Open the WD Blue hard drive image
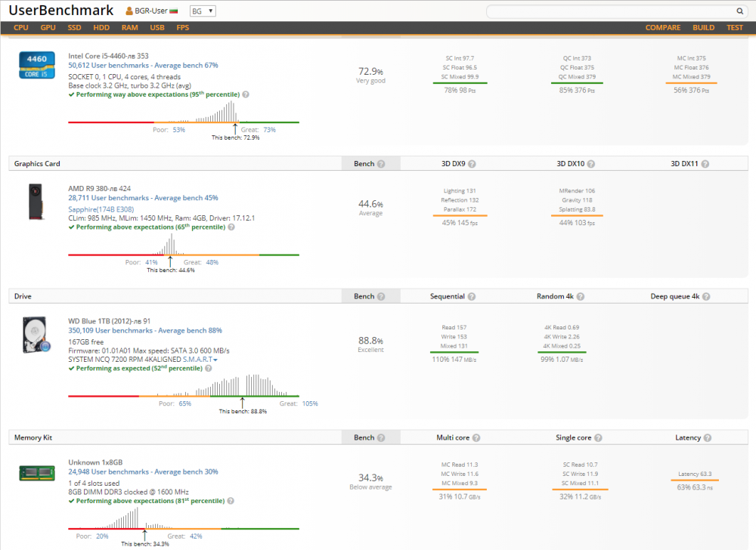The height and width of the screenshot is (550, 756). click(x=36, y=335)
